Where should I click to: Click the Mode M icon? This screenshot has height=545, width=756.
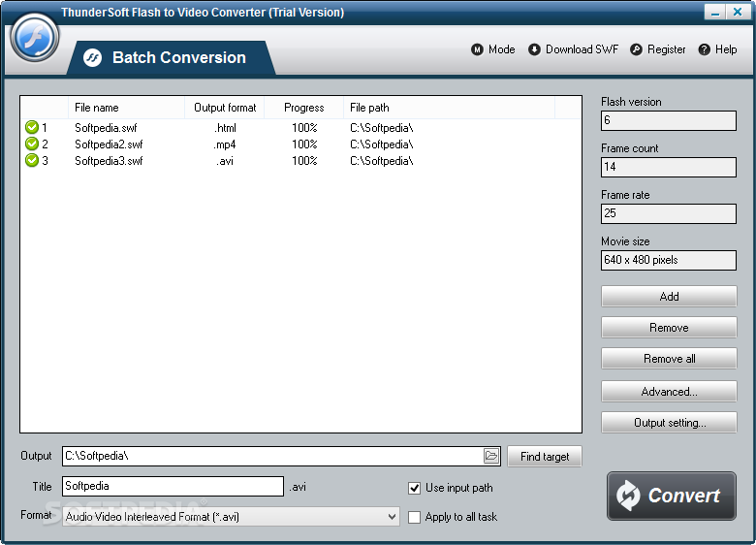click(477, 49)
